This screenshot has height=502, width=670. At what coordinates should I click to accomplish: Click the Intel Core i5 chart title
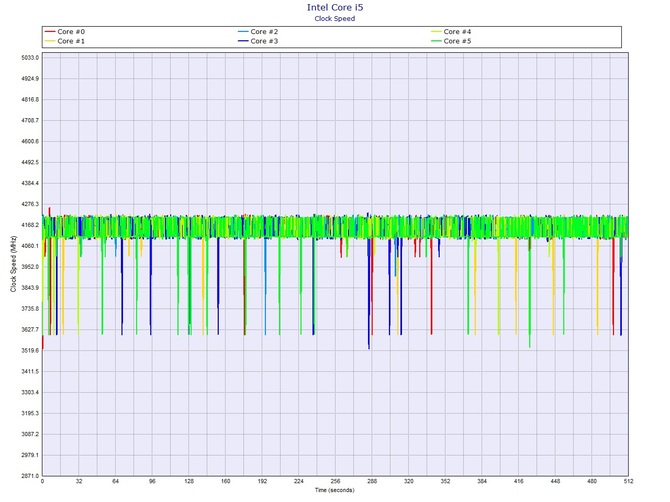(335, 7)
